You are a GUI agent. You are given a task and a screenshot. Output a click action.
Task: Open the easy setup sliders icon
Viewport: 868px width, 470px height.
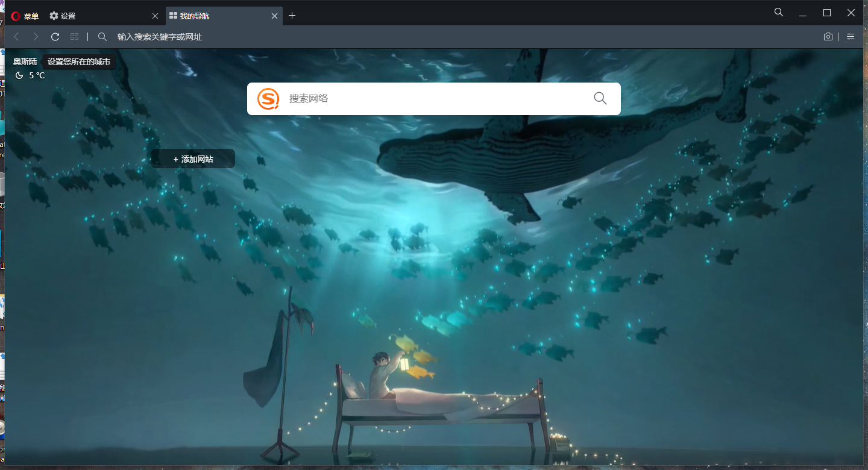click(851, 37)
